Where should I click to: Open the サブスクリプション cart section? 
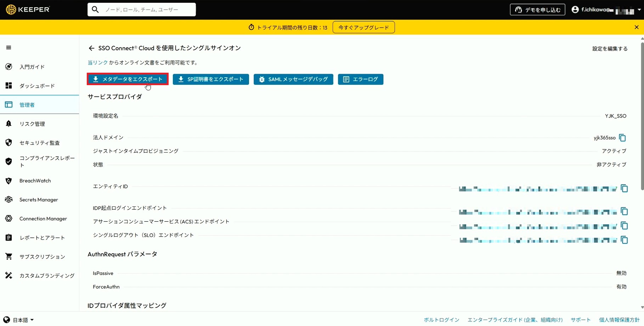point(42,256)
